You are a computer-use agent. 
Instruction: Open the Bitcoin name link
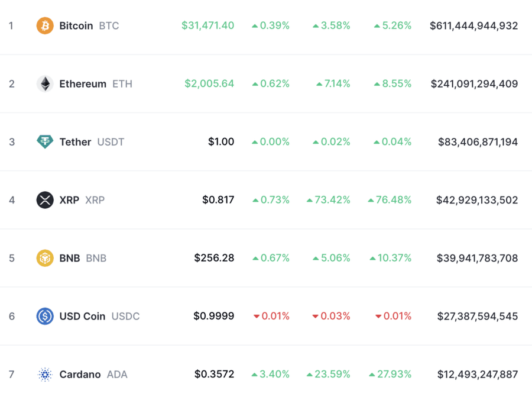76,25
